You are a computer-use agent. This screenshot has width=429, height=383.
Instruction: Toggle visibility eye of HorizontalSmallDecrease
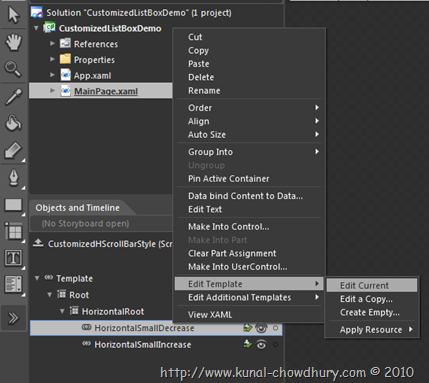tap(261, 328)
